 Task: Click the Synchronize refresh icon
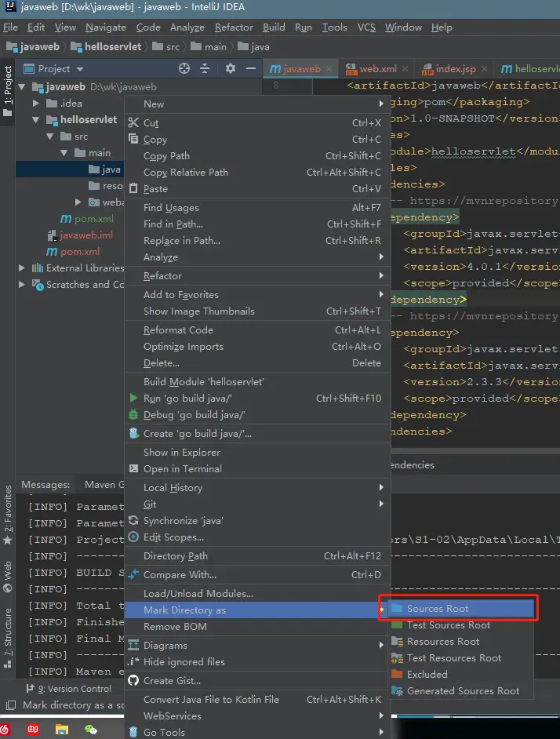coord(133,520)
